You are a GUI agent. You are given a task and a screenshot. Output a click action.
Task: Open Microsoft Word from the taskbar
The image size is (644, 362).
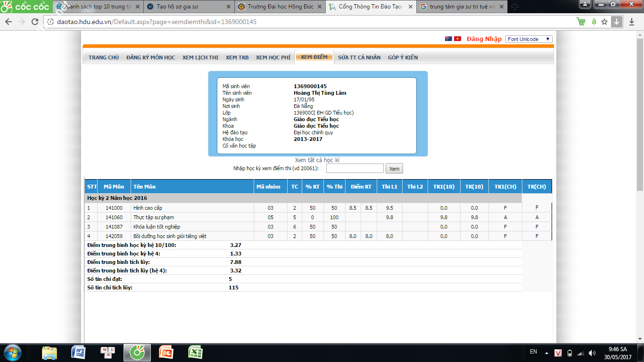78,352
